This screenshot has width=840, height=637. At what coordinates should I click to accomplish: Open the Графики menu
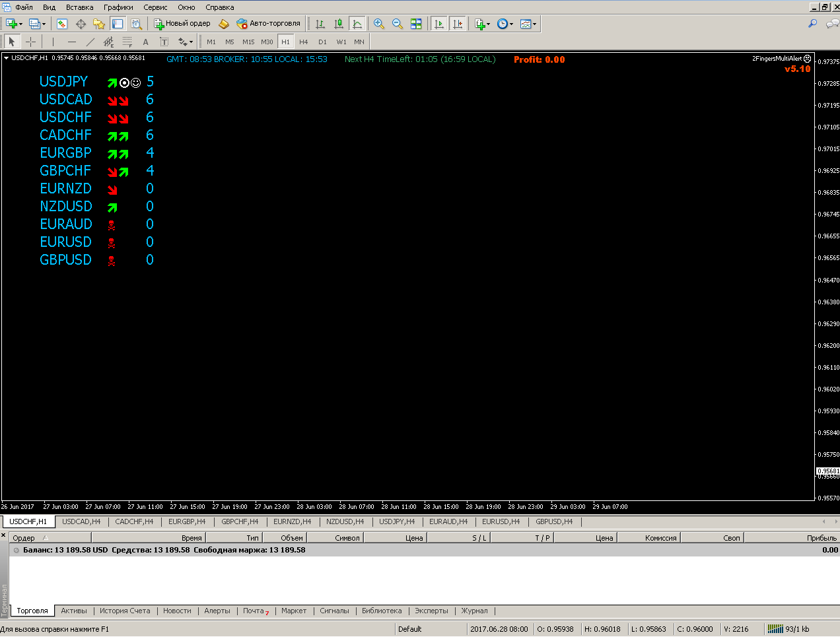tap(118, 7)
